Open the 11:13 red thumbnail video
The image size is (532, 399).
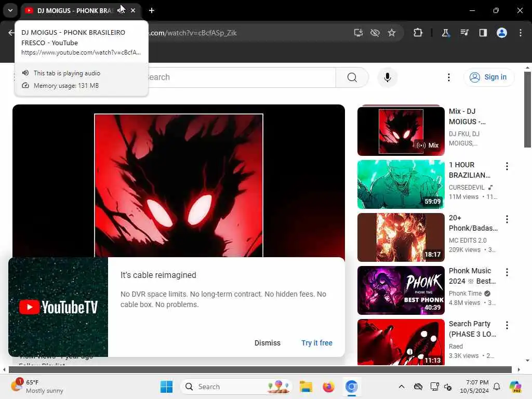click(x=401, y=342)
